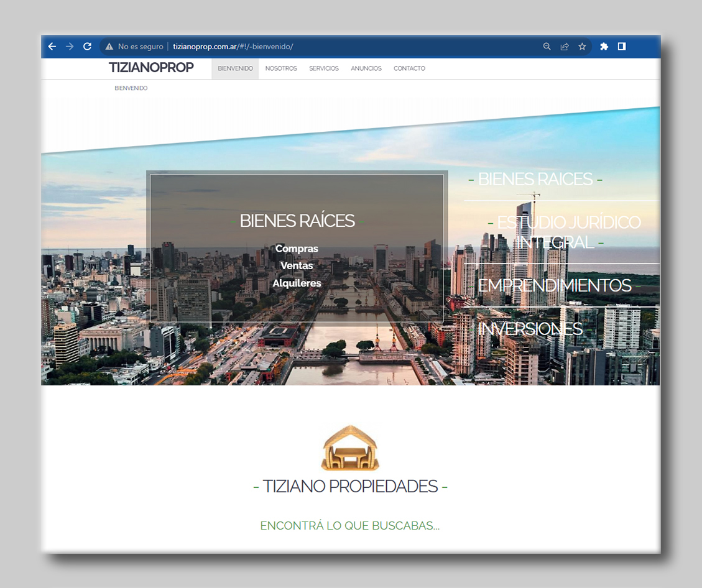Go back using the browser back arrow
The image size is (702, 588).
pos(52,47)
